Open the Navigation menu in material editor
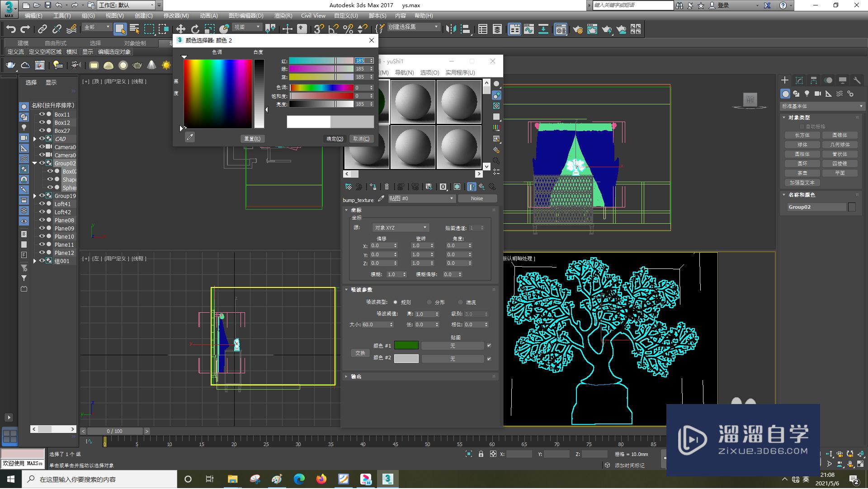This screenshot has width=868, height=489. (404, 72)
